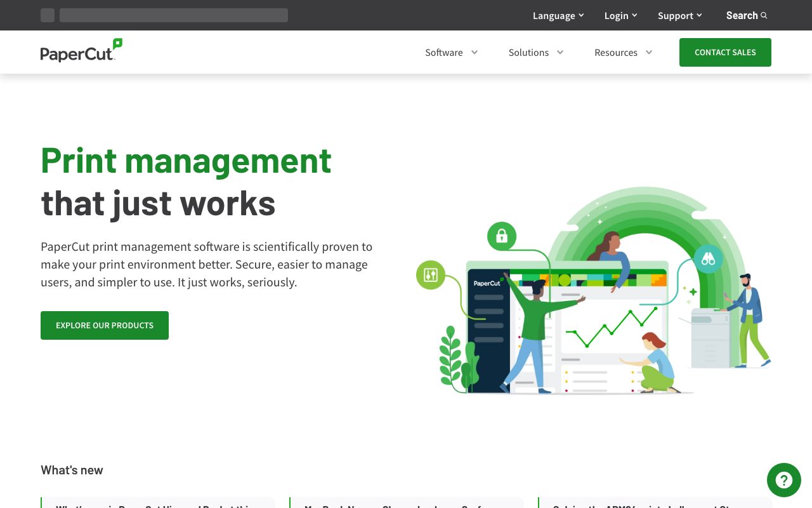The width and height of the screenshot is (812, 508).
Task: Click the PaperCut logo
Action: pos(81,51)
